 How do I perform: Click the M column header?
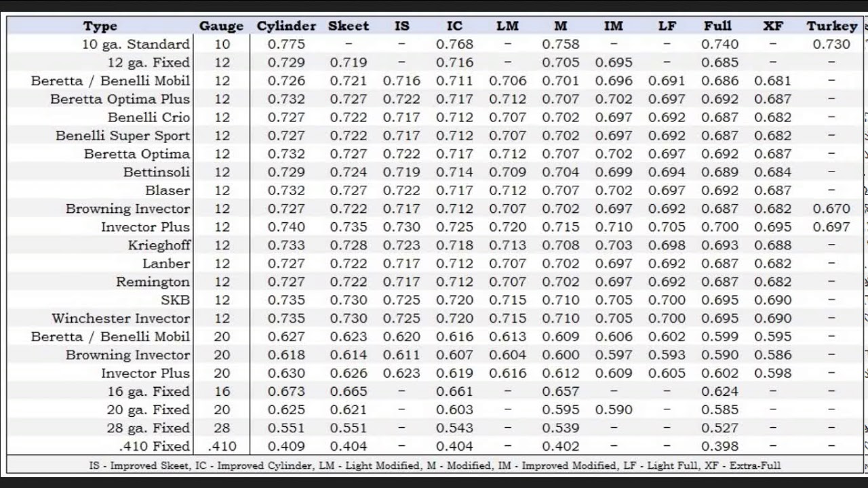[560, 26]
